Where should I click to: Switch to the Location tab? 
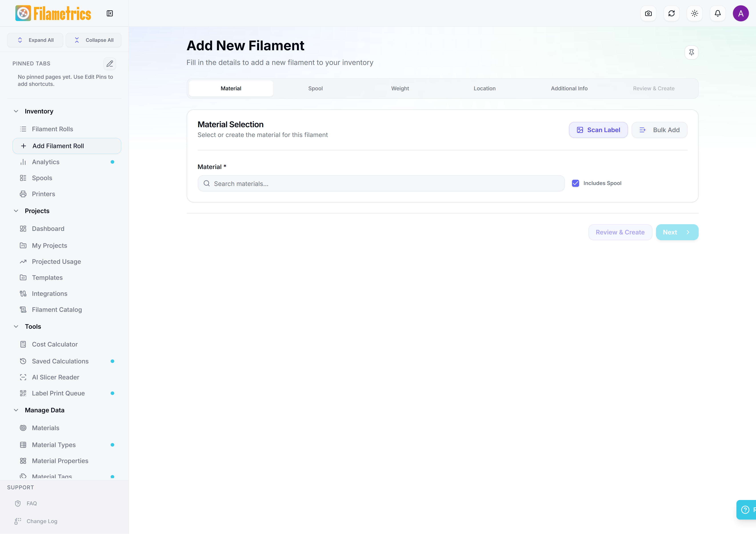point(484,88)
